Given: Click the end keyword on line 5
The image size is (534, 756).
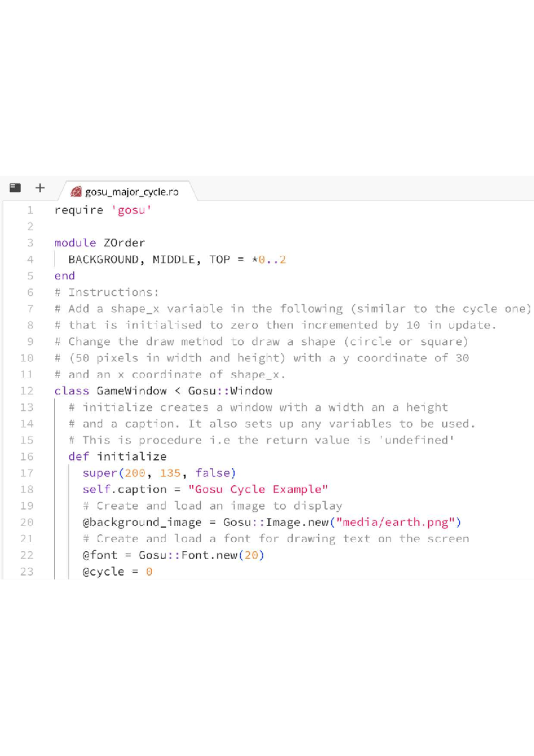Looking at the screenshot, I should point(65,276).
